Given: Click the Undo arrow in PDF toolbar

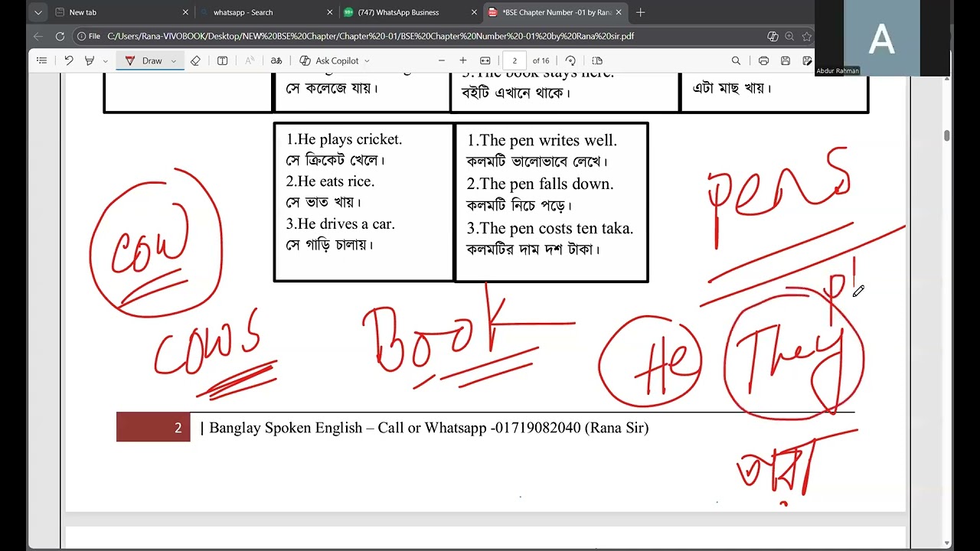Looking at the screenshot, I should [x=69, y=60].
